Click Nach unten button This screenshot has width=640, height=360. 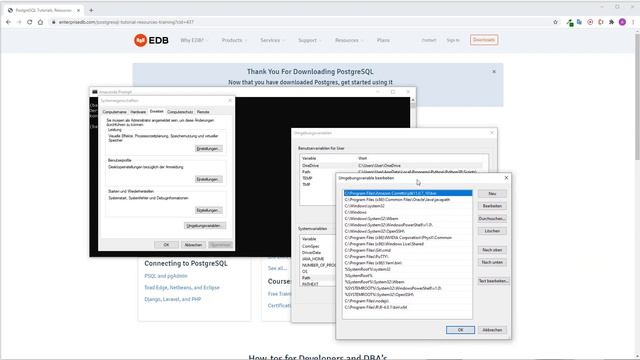[x=492, y=262]
